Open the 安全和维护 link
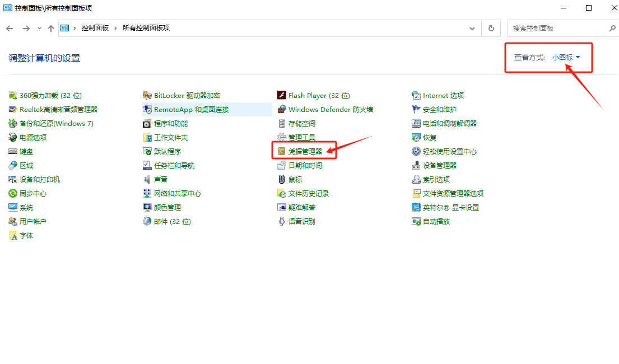 [439, 109]
